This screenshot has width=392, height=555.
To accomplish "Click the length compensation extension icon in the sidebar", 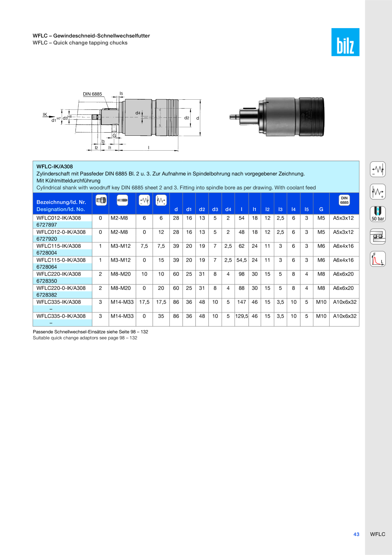I will pyautogui.click(x=378, y=192).
